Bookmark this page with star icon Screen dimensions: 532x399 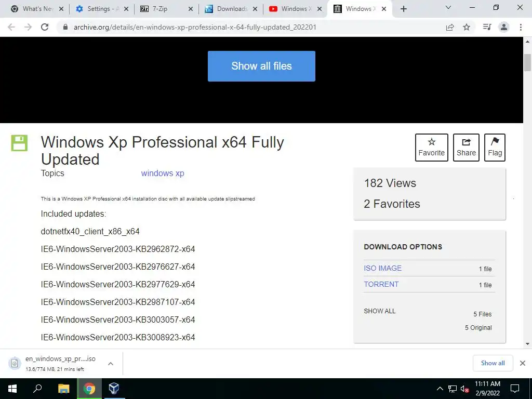coord(467,27)
